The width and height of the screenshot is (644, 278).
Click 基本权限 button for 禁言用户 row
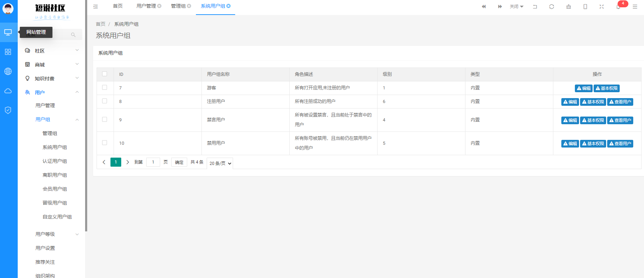[x=593, y=120]
